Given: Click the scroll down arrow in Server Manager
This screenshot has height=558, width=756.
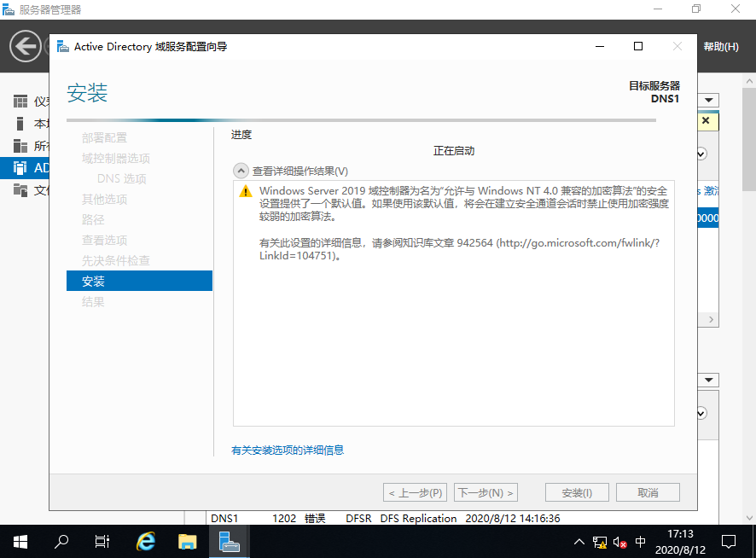Looking at the screenshot, I should tap(749, 518).
